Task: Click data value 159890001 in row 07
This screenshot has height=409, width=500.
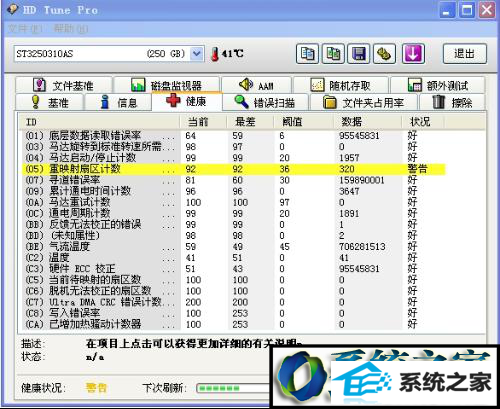Action: click(x=362, y=180)
